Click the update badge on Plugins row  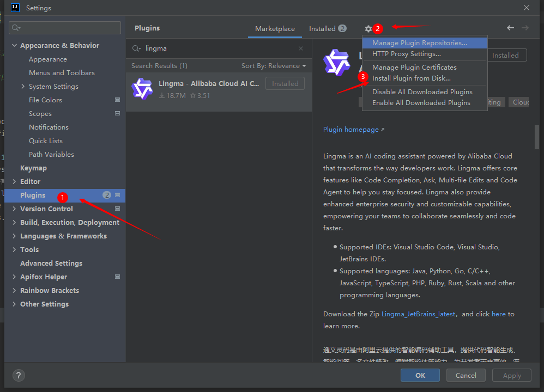(x=106, y=195)
